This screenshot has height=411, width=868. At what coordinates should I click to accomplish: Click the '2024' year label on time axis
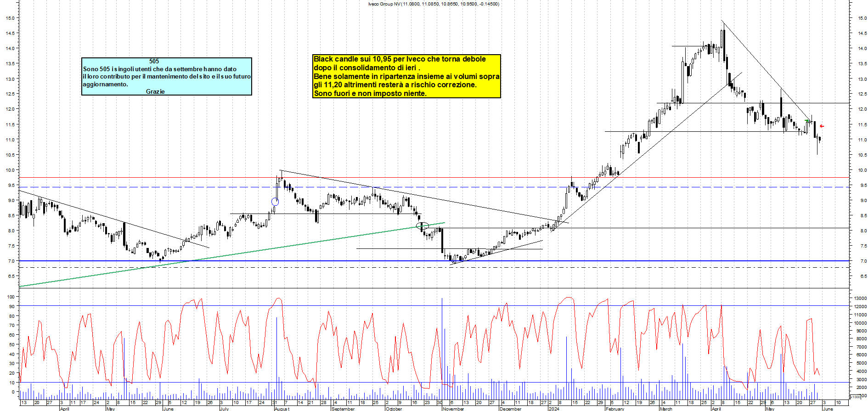point(554,409)
